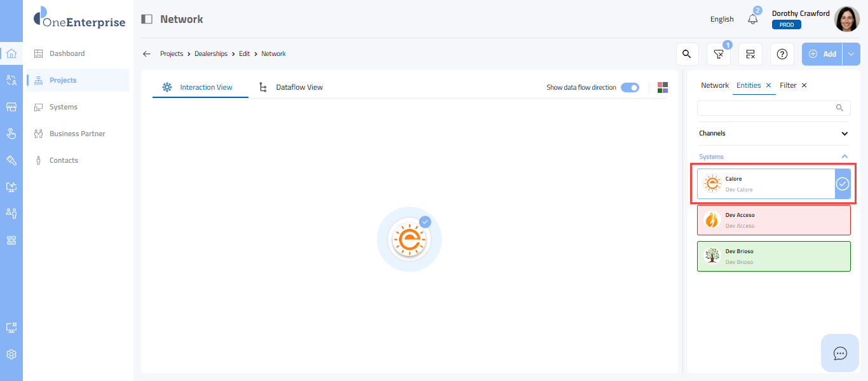Deselect the Calore system checkmark
Screen dimensions: 868x381
click(842, 184)
